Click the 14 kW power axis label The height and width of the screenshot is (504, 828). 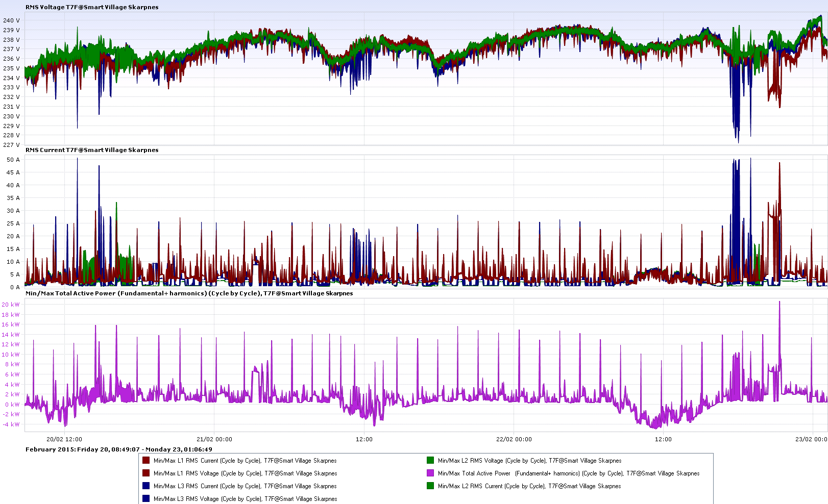(10, 335)
